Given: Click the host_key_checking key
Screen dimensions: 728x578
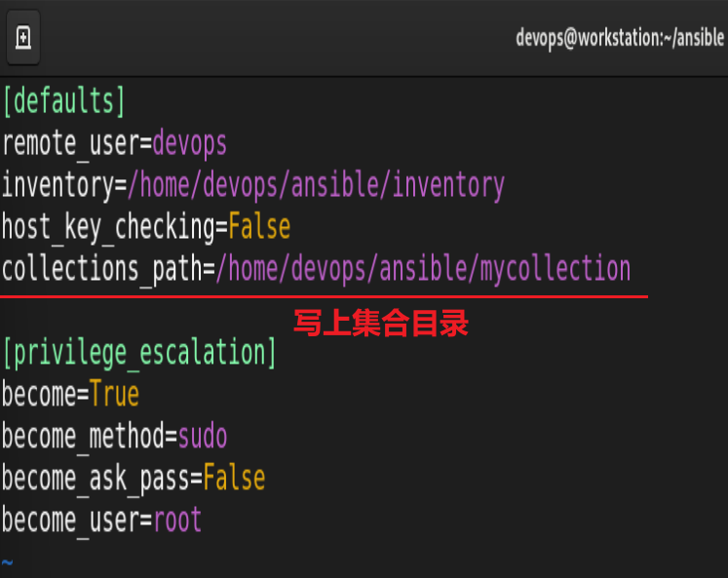Looking at the screenshot, I should [108, 227].
